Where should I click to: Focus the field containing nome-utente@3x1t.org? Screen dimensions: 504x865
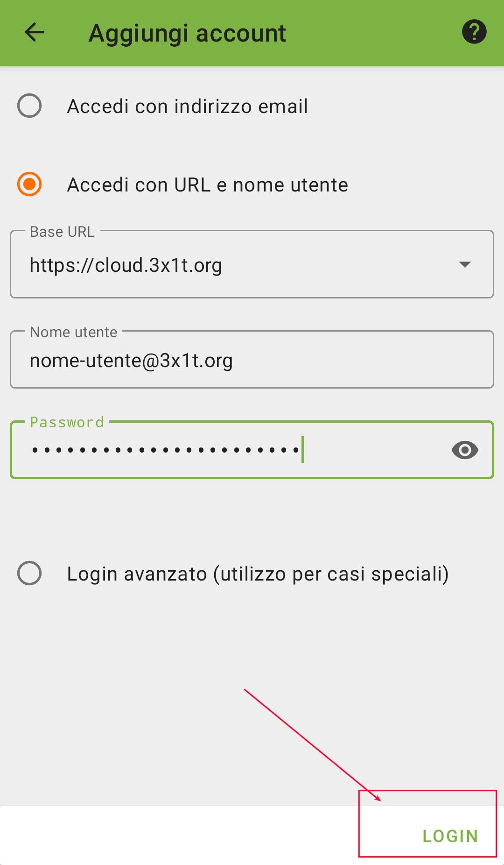click(252, 360)
